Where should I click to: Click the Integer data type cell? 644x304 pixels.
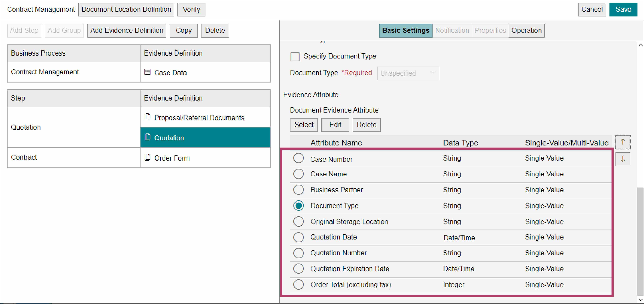tap(453, 285)
